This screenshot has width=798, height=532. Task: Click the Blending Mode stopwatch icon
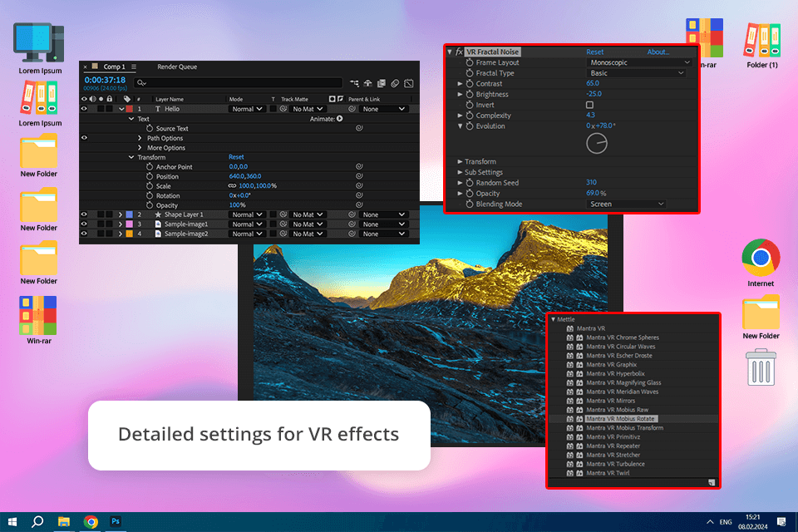click(x=469, y=204)
